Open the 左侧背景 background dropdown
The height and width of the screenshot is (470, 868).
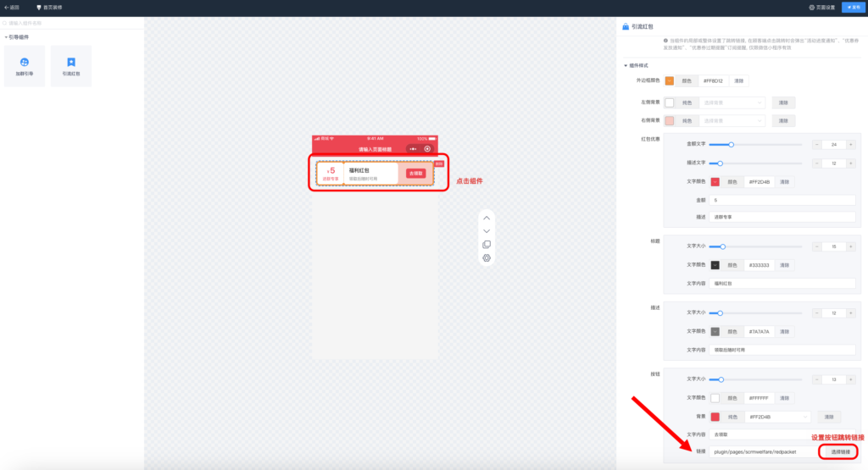coord(733,102)
